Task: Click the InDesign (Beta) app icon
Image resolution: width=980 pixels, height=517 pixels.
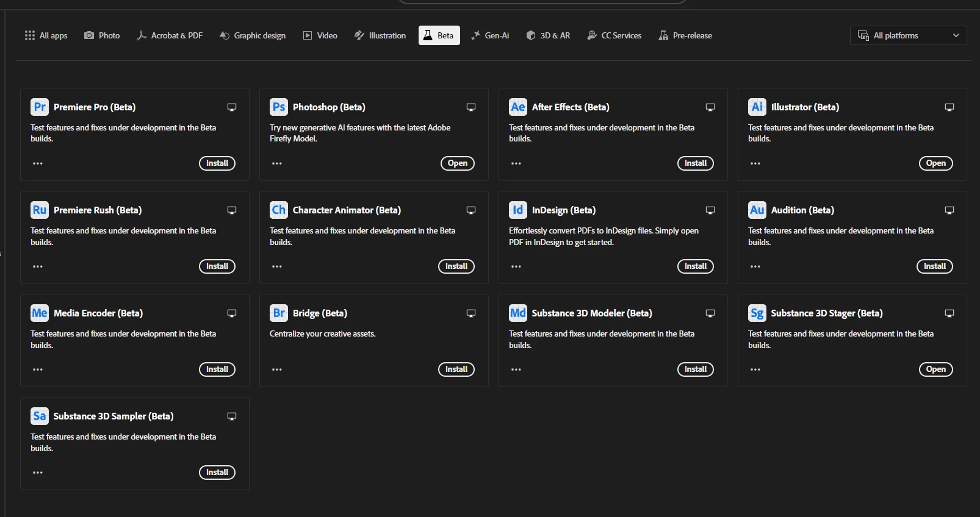Action: click(518, 210)
